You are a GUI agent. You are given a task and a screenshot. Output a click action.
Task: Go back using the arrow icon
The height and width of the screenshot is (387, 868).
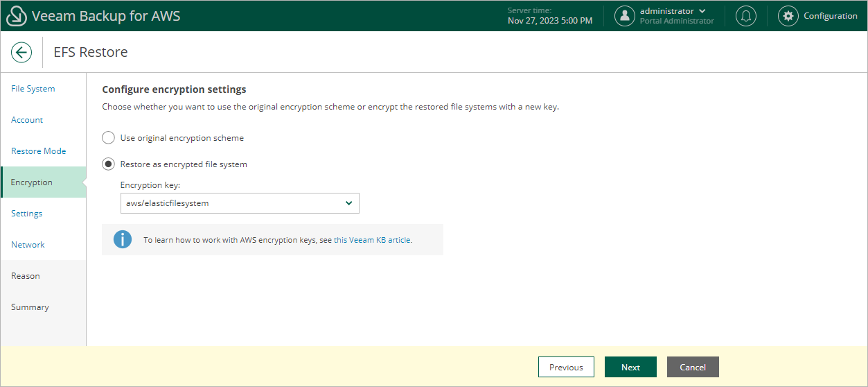pyautogui.click(x=21, y=52)
